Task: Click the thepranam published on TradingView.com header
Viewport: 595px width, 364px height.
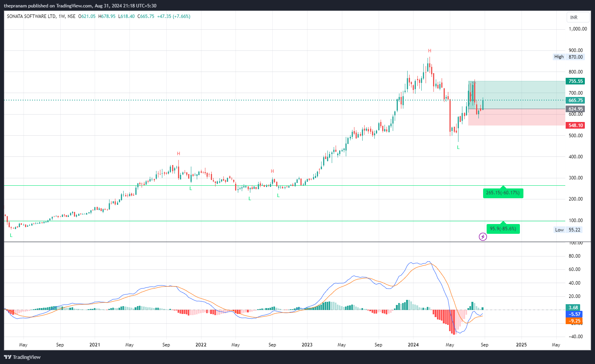Action: pos(80,6)
